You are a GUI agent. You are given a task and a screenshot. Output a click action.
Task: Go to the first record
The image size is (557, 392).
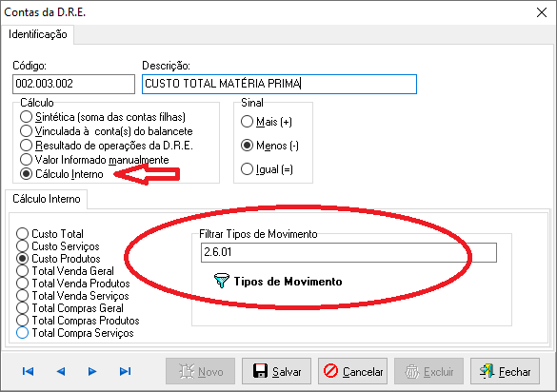tap(28, 371)
